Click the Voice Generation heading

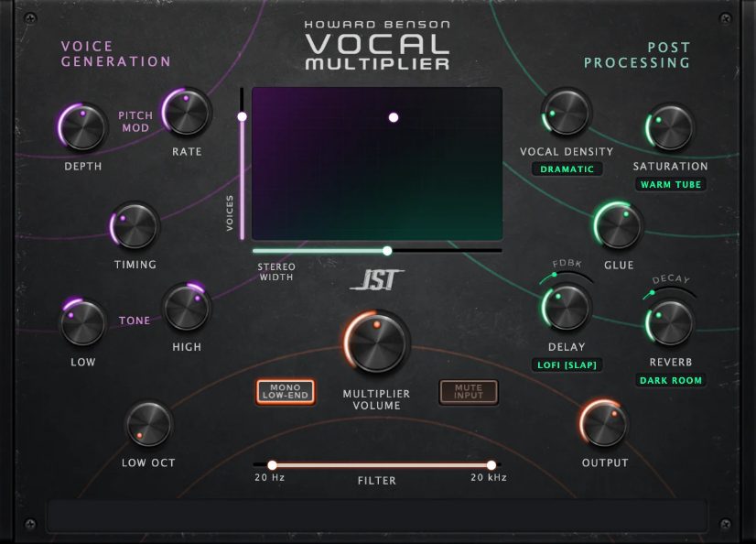tap(115, 54)
